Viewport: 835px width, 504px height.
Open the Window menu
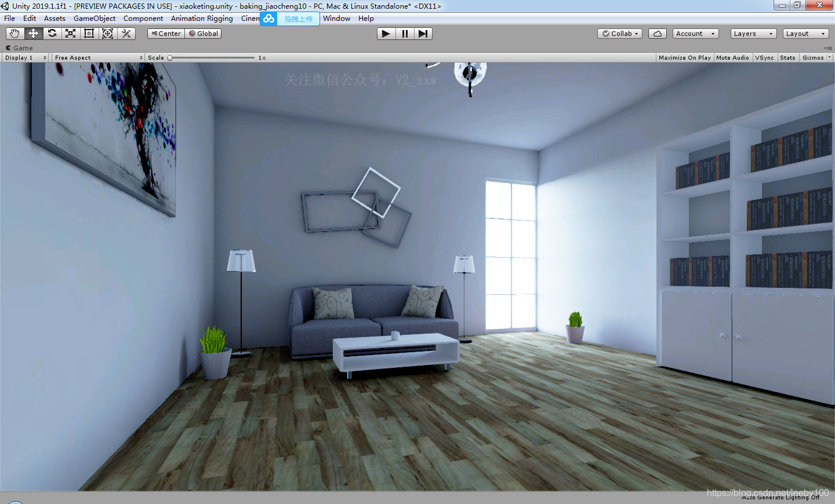[x=336, y=19]
